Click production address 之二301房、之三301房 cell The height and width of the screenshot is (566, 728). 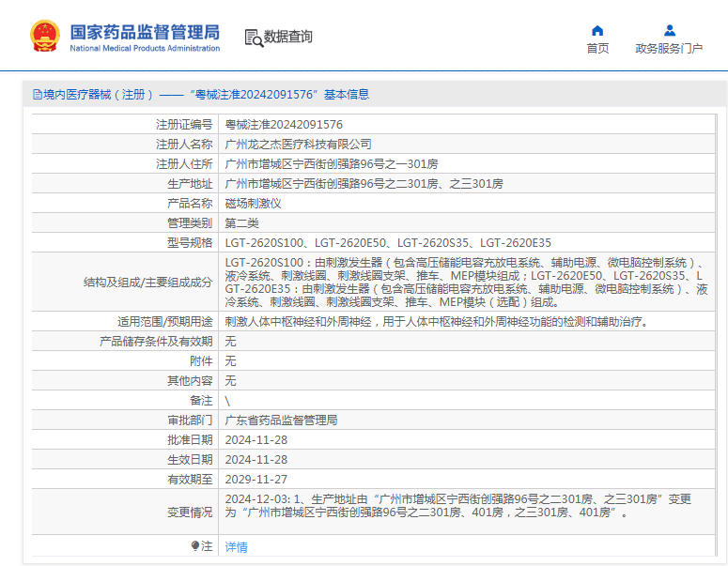(x=364, y=184)
